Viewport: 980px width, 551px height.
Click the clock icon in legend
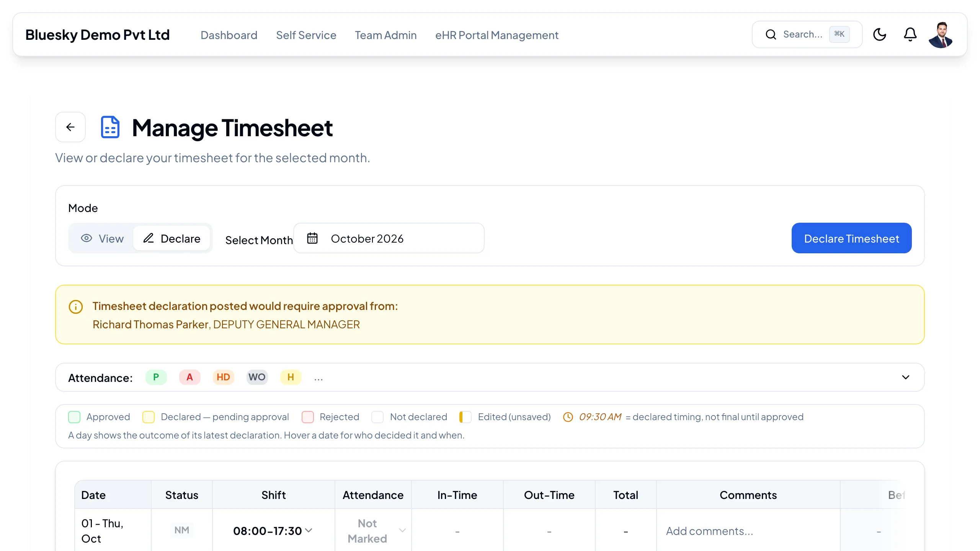pos(568,417)
